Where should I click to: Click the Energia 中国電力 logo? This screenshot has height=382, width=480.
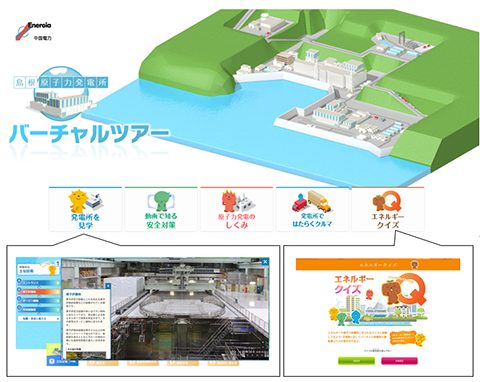pyautogui.click(x=33, y=31)
